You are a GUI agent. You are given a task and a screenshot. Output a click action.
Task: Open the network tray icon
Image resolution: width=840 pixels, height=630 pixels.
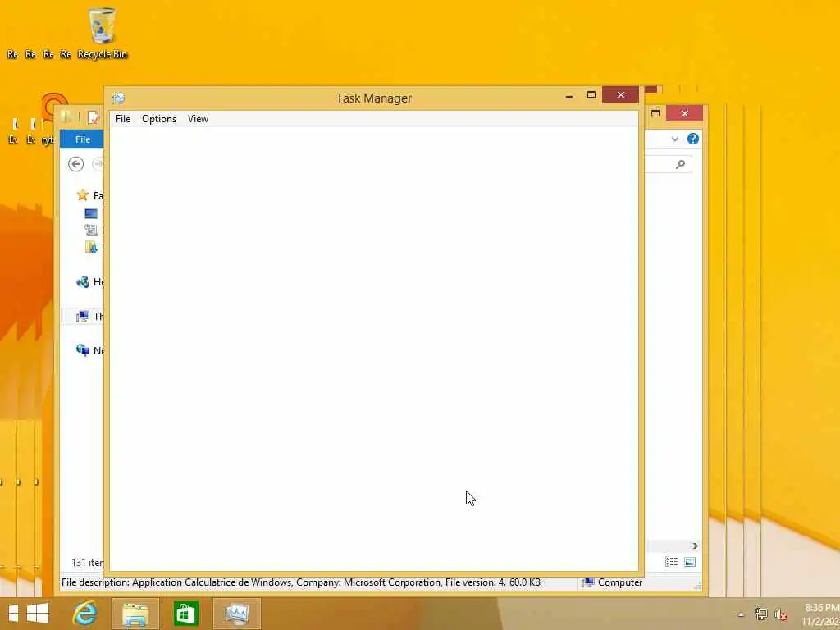[760, 614]
